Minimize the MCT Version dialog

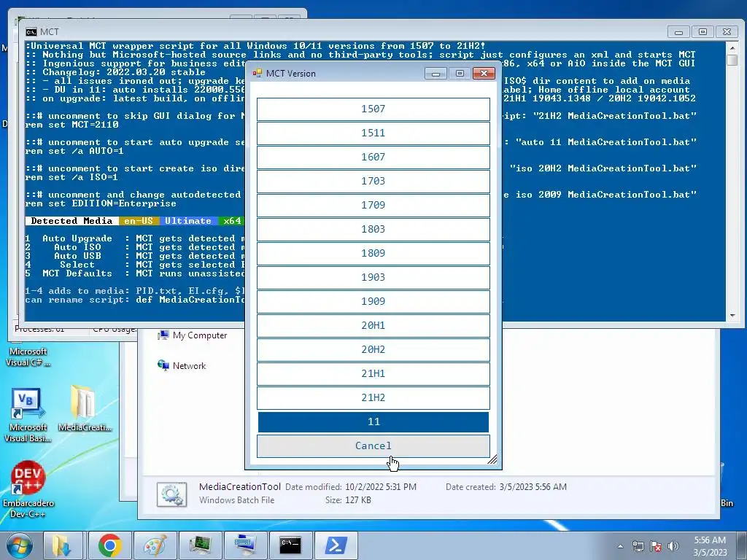coord(436,74)
